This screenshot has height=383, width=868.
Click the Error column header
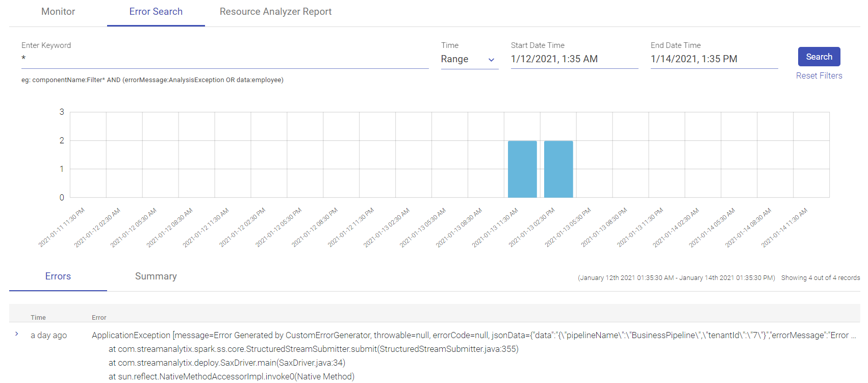(x=99, y=317)
